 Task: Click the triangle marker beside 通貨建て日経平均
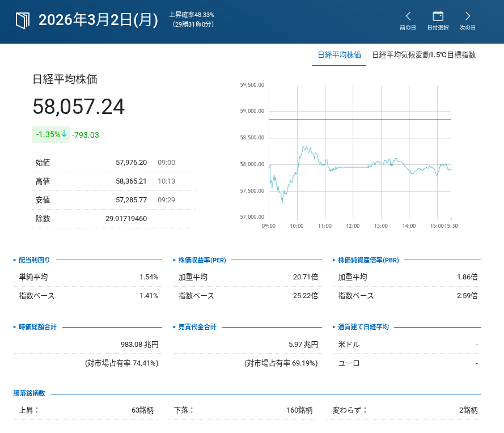(334, 327)
